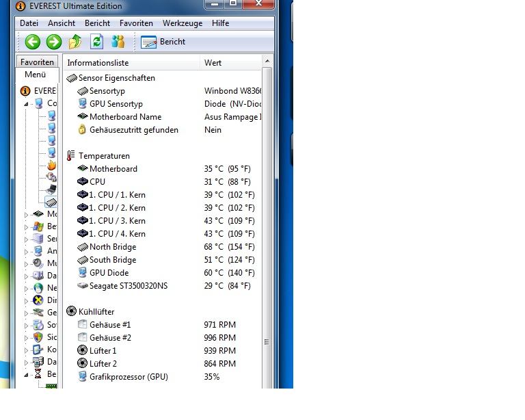Expand the An (Anzeige) tree node

tap(26, 252)
